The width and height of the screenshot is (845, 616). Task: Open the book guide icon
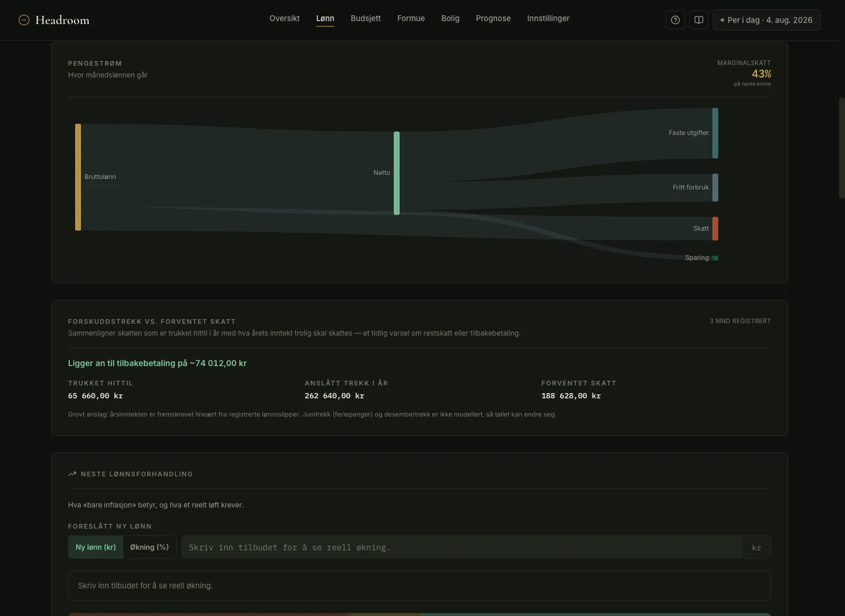point(699,20)
